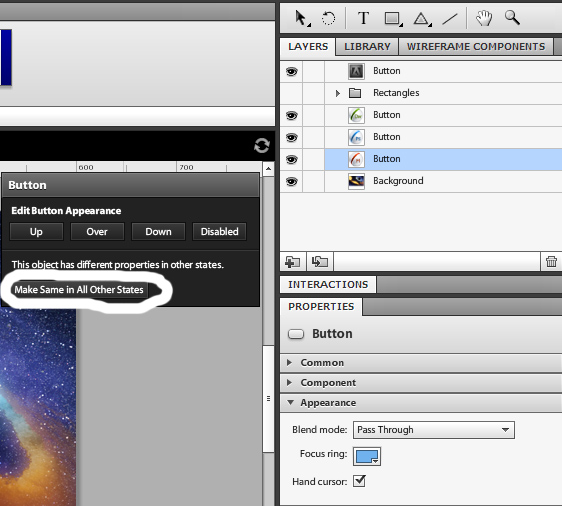562x506 pixels.
Task: Select the Properties panel tab
Action: [321, 307]
